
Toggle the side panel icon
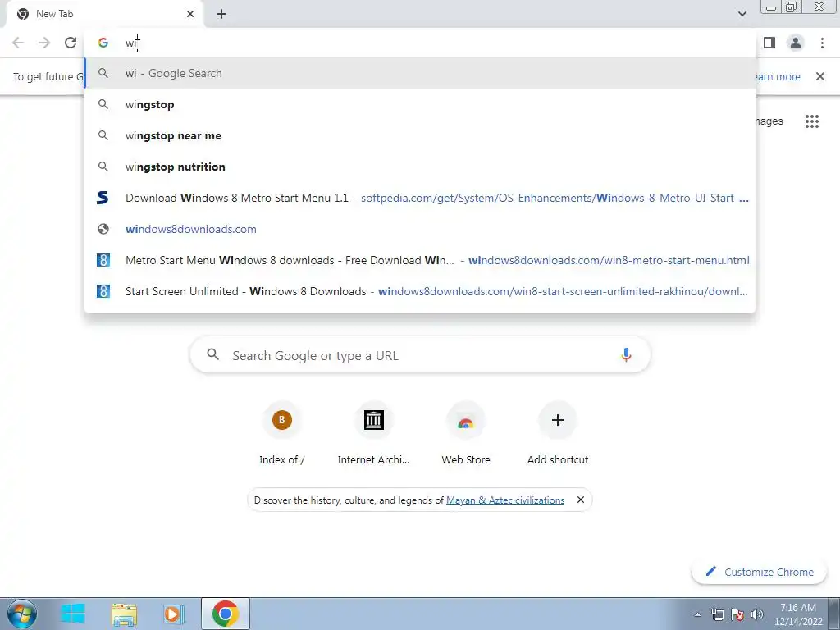pyautogui.click(x=769, y=43)
